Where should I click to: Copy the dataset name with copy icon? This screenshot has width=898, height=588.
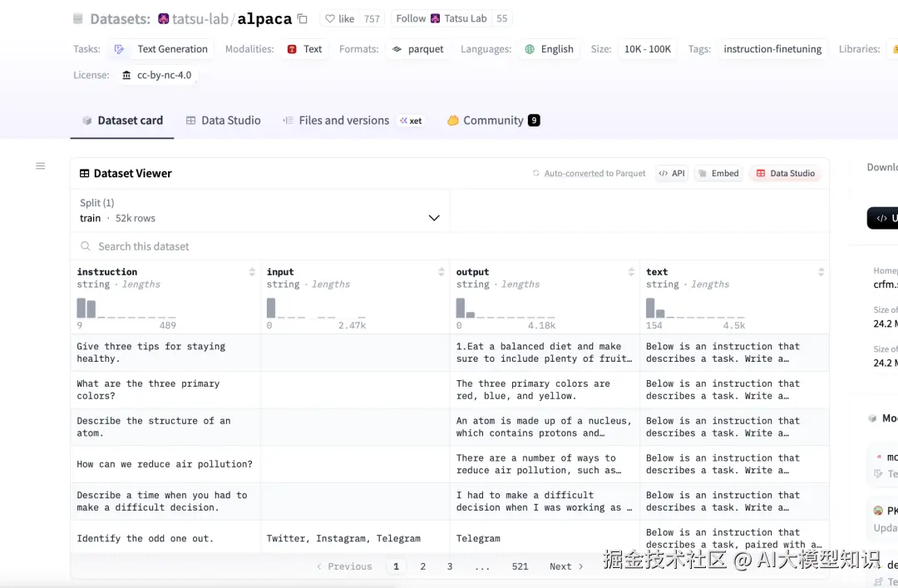coord(303,19)
